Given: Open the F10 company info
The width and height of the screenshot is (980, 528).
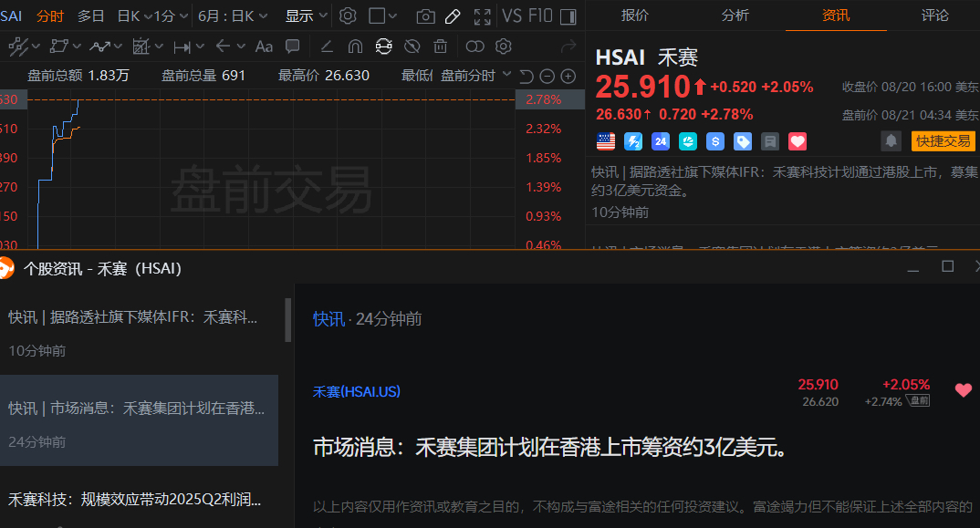Looking at the screenshot, I should 540,16.
